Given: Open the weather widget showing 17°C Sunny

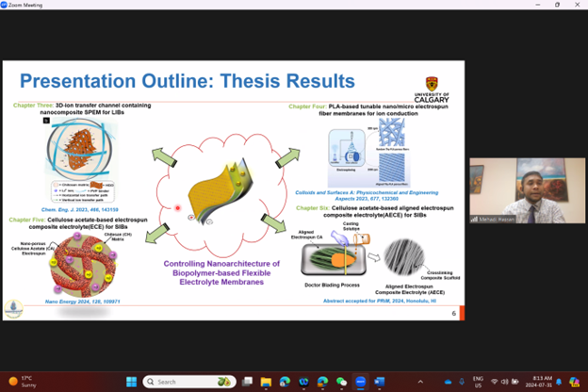Looking at the screenshot, I should tap(21, 382).
